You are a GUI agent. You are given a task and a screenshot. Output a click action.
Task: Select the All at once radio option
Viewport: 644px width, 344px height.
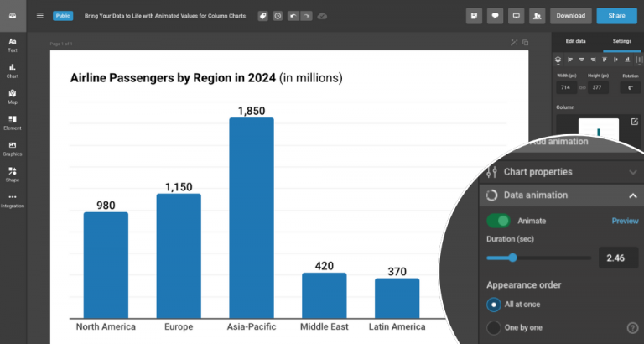click(493, 303)
